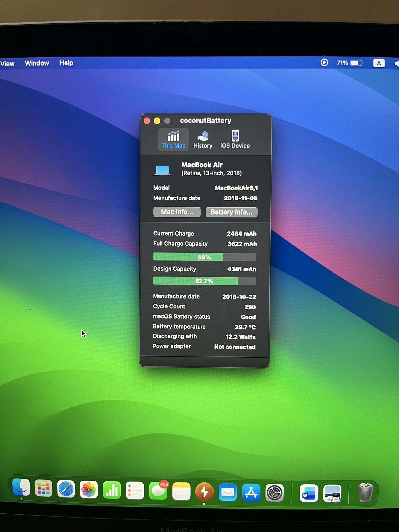Click the '2018-11-05' manufacture date

tap(241, 198)
